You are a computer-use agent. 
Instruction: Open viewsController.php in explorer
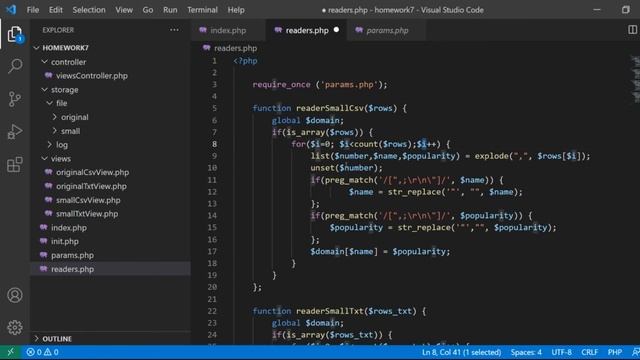[92, 76]
